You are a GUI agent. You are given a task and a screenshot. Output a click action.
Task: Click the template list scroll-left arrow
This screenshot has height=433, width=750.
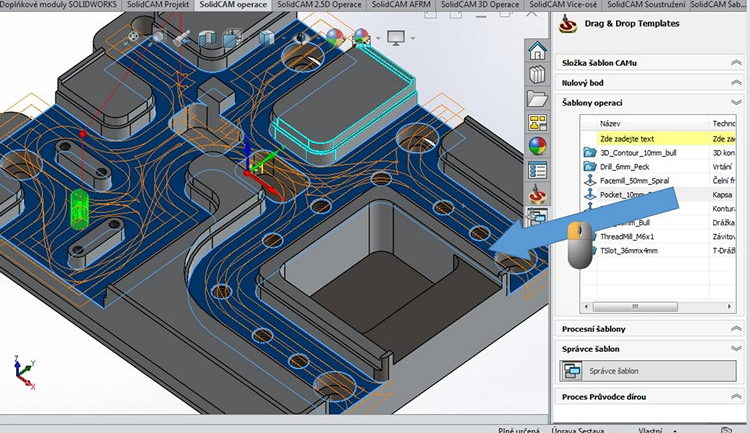(x=587, y=307)
